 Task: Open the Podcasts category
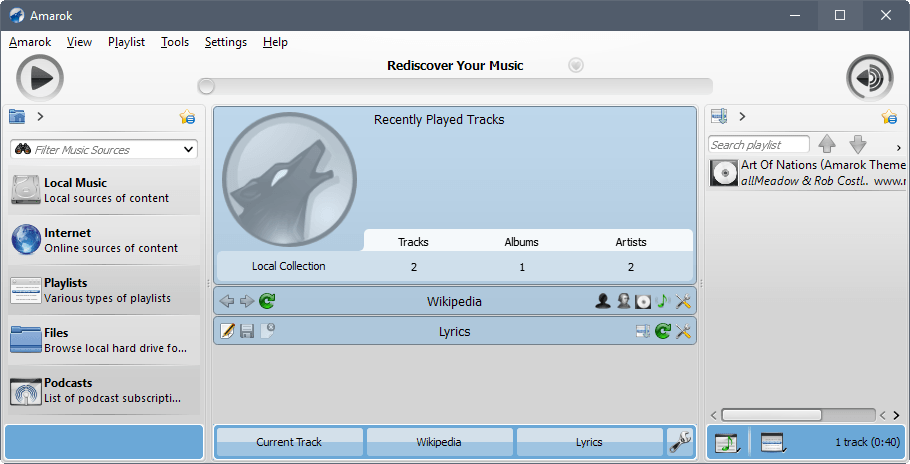point(104,390)
